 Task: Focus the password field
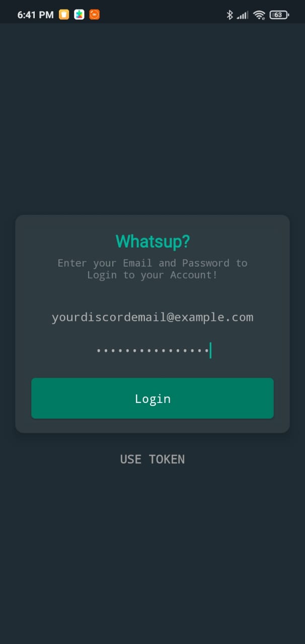(152, 350)
